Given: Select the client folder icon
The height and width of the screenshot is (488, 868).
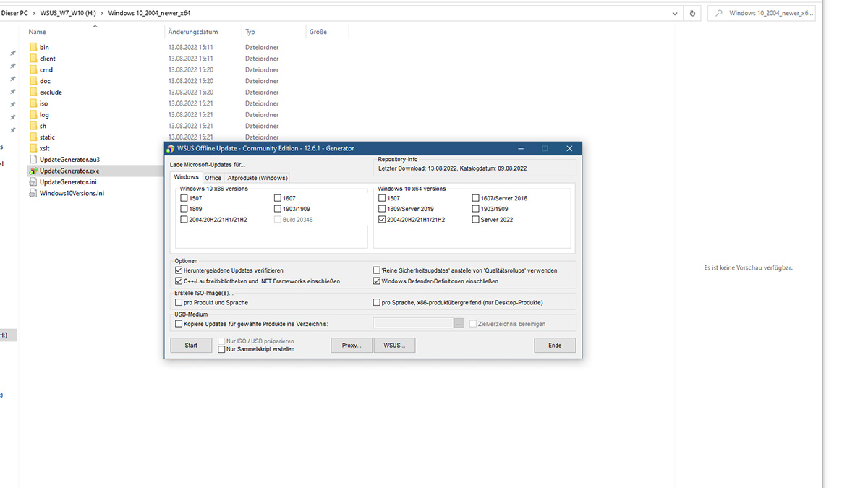Looking at the screenshot, I should (x=33, y=59).
